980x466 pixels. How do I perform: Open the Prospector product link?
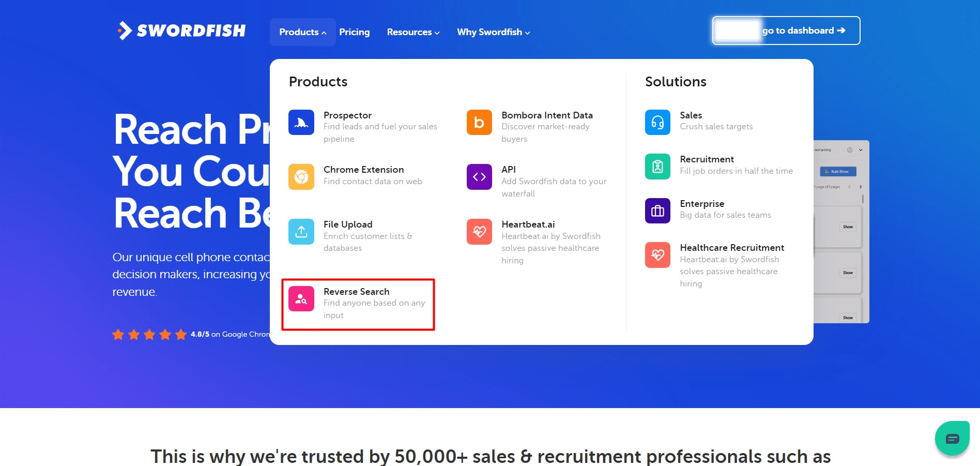click(x=347, y=115)
